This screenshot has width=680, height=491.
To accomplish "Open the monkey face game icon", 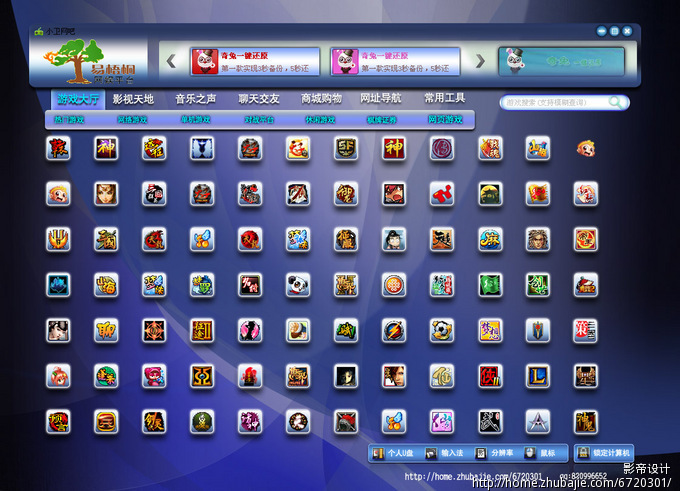I will (586, 148).
